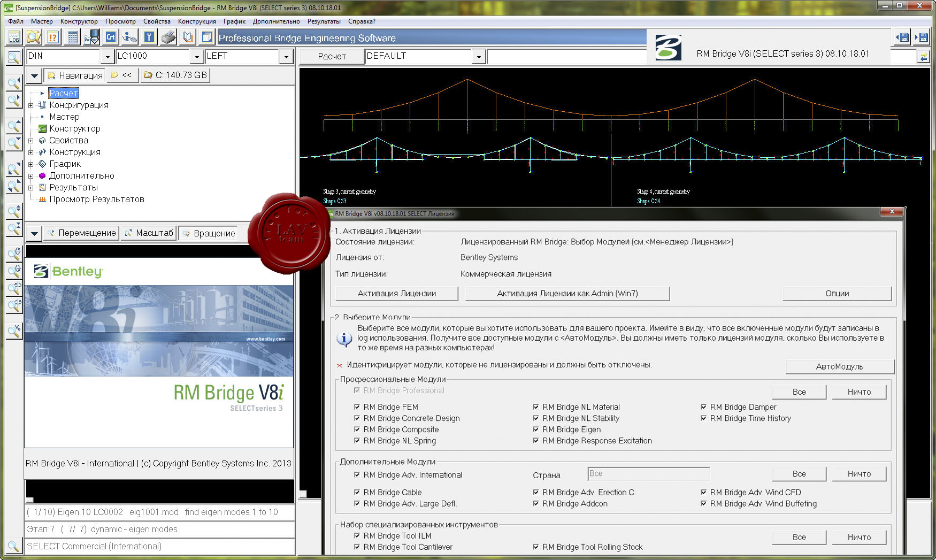Click the folder browse magnifier icon
The height and width of the screenshot is (560, 936).
pos(34,37)
